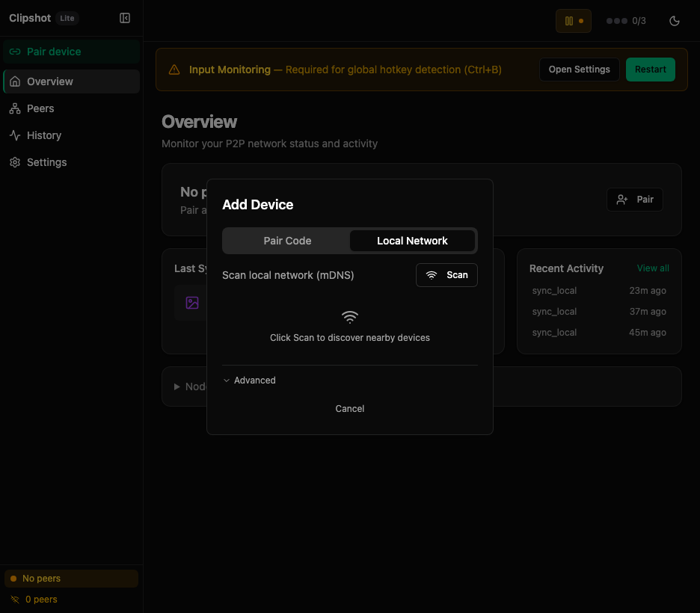Open Settings using the gear icon
The width and height of the screenshot is (700, 613).
[16, 161]
